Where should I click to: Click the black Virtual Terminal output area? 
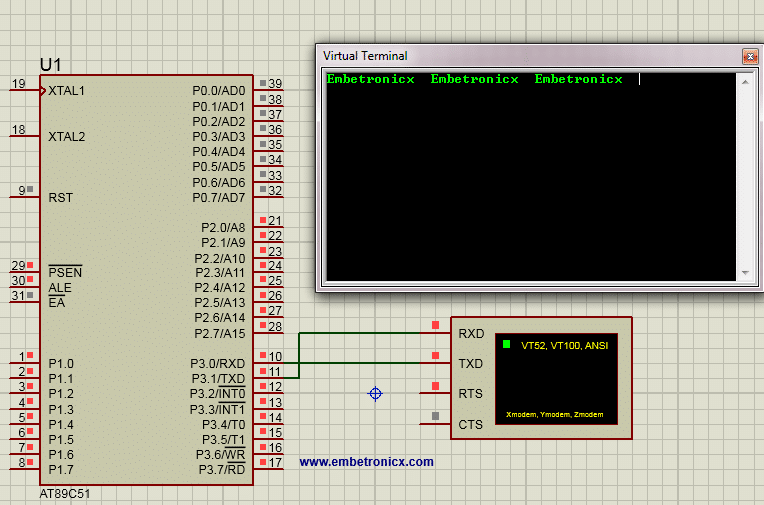(531, 176)
